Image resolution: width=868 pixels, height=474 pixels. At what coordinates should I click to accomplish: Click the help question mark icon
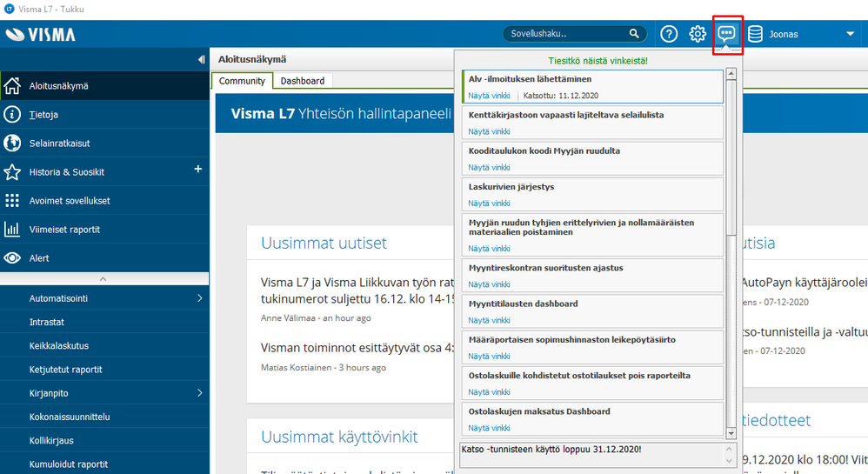[x=669, y=34]
